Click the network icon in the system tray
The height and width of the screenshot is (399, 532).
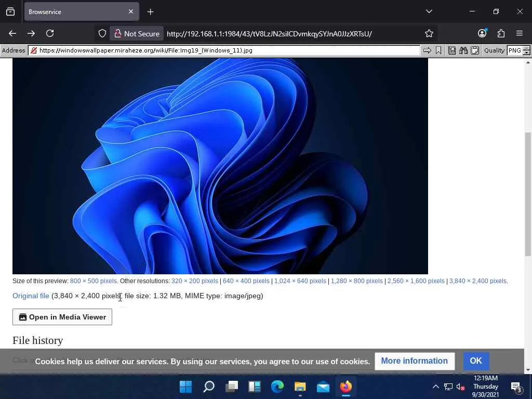[x=448, y=387]
